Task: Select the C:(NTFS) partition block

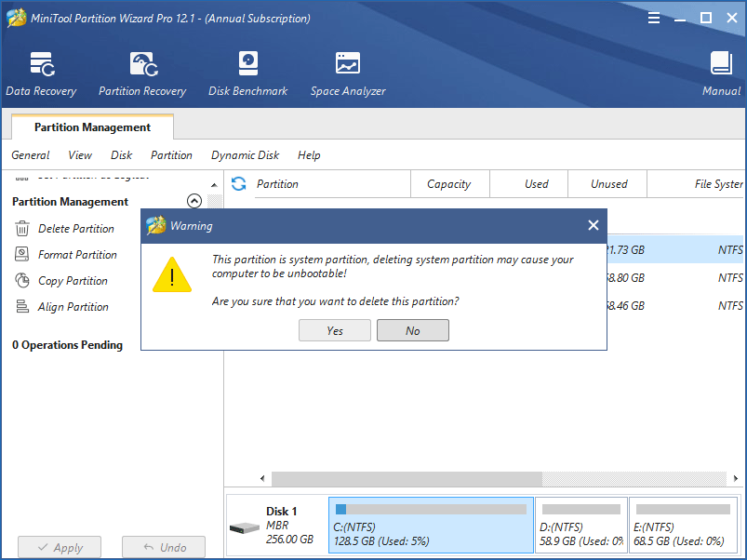Action: point(431,526)
